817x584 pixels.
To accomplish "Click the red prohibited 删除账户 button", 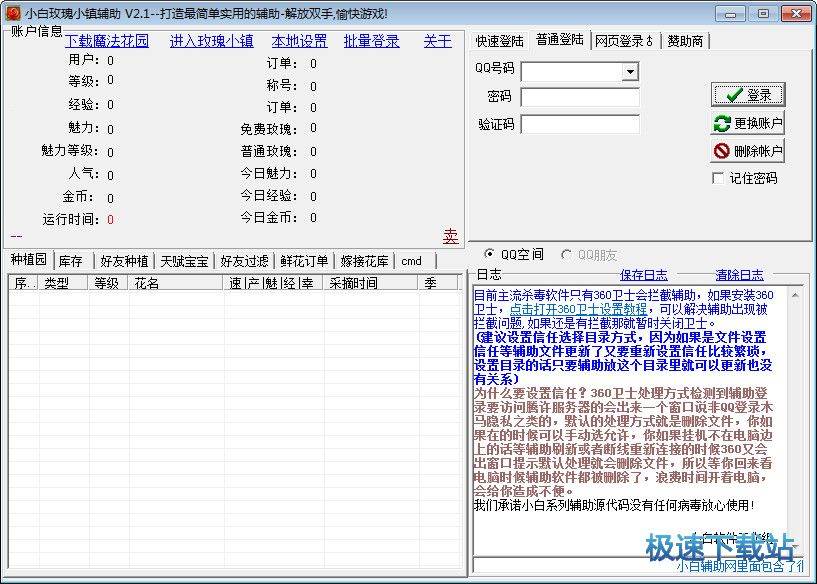I will (x=747, y=151).
